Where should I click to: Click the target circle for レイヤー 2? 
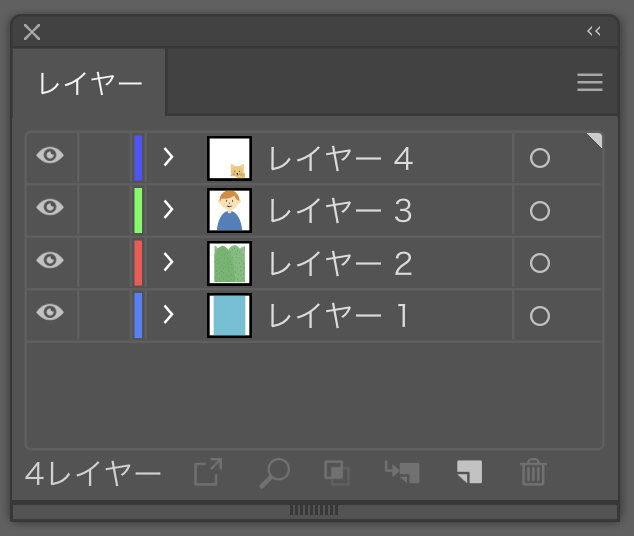pyautogui.click(x=540, y=263)
